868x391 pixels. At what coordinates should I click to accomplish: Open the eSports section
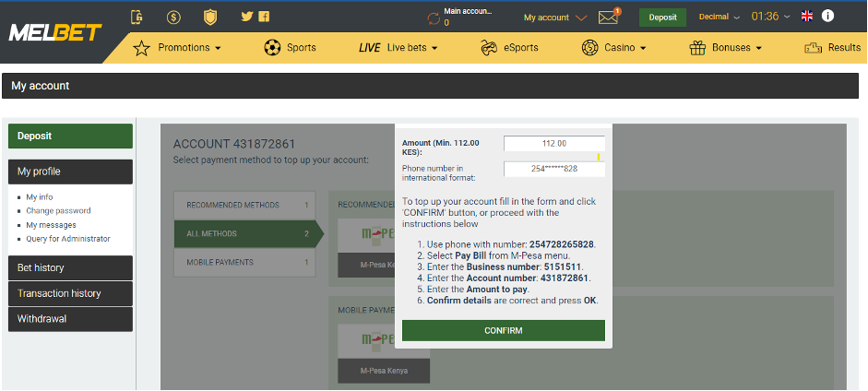[x=521, y=48]
